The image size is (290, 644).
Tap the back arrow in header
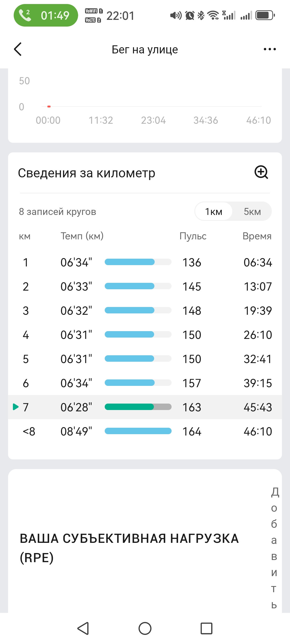coord(18,49)
